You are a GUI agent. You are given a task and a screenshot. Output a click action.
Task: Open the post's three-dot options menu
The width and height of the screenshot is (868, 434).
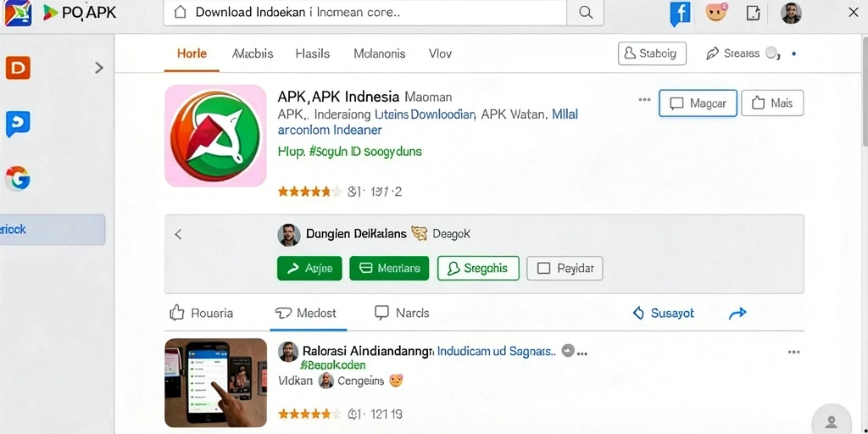coord(793,352)
